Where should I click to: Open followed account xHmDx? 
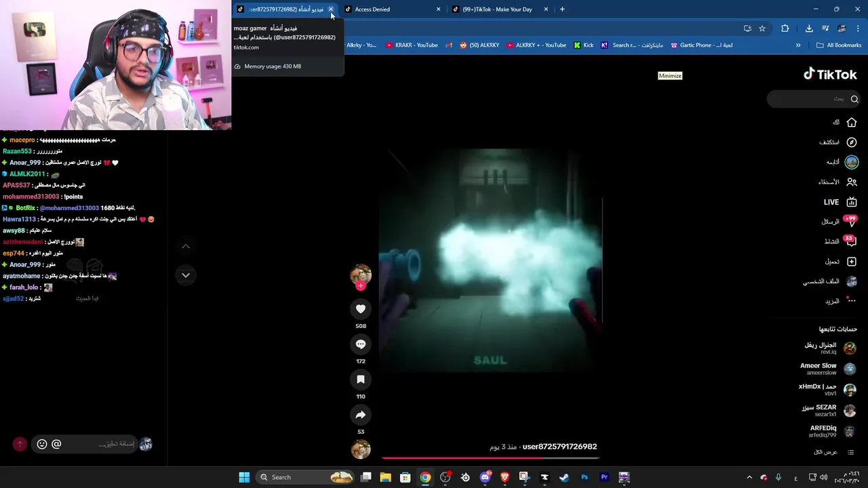pyautogui.click(x=827, y=390)
